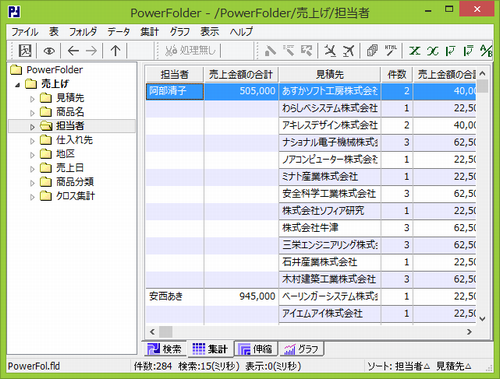500x379 pixels.
Task: Click the ソート: 担当者 status entry
Action: click(x=398, y=366)
